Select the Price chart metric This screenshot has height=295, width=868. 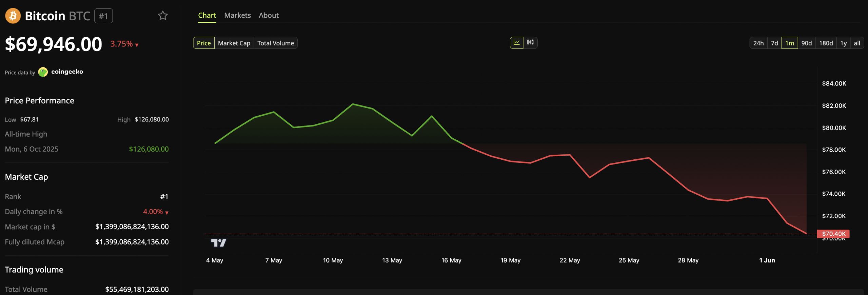pyautogui.click(x=204, y=43)
